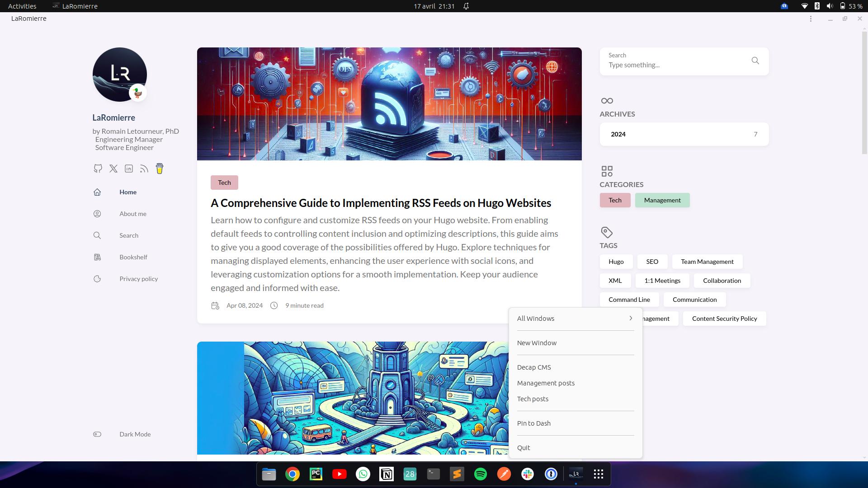868x488 pixels.
Task: Click the magnifier icon in the search box
Action: click(755, 61)
